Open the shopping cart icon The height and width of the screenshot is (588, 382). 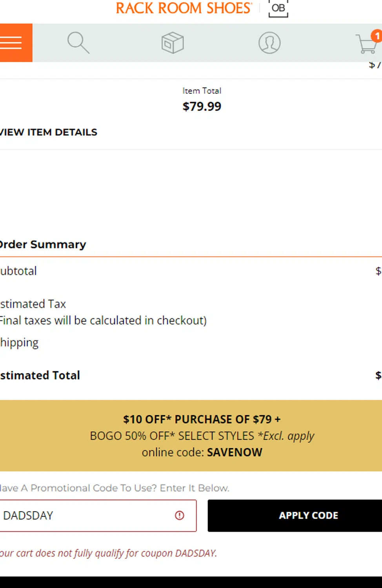(367, 44)
